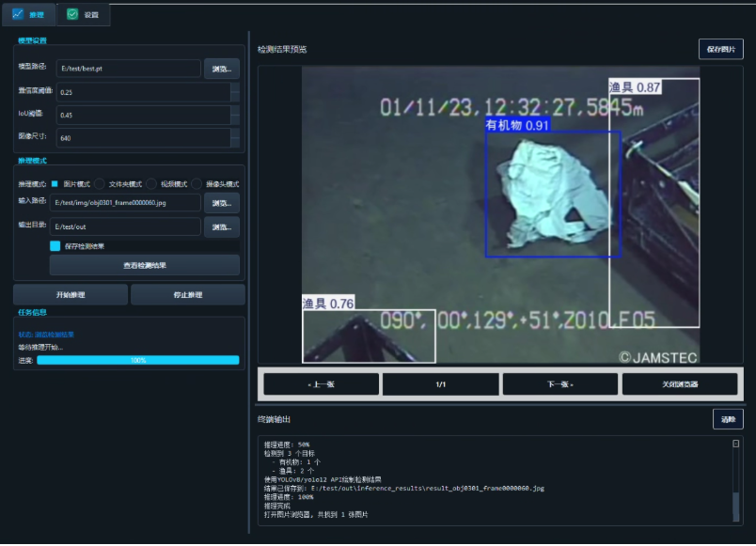Click the 100% progress bar
The width and height of the screenshot is (756, 546).
[x=138, y=360]
